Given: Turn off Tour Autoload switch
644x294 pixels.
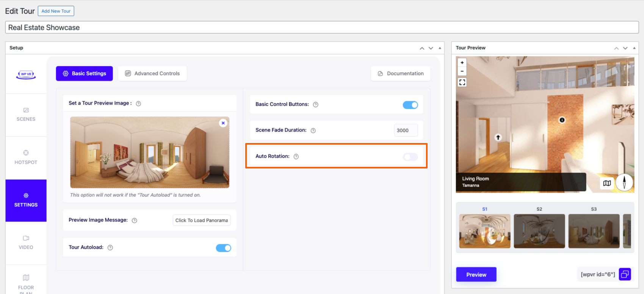Looking at the screenshot, I should tap(223, 248).
